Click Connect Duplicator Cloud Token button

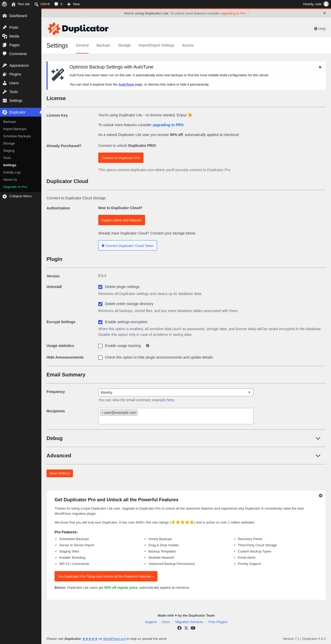127,245
